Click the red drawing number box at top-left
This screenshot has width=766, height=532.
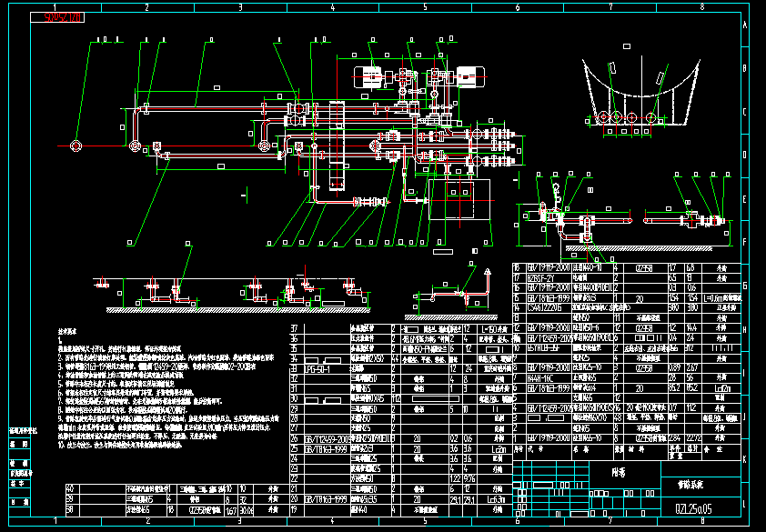pos(64,17)
